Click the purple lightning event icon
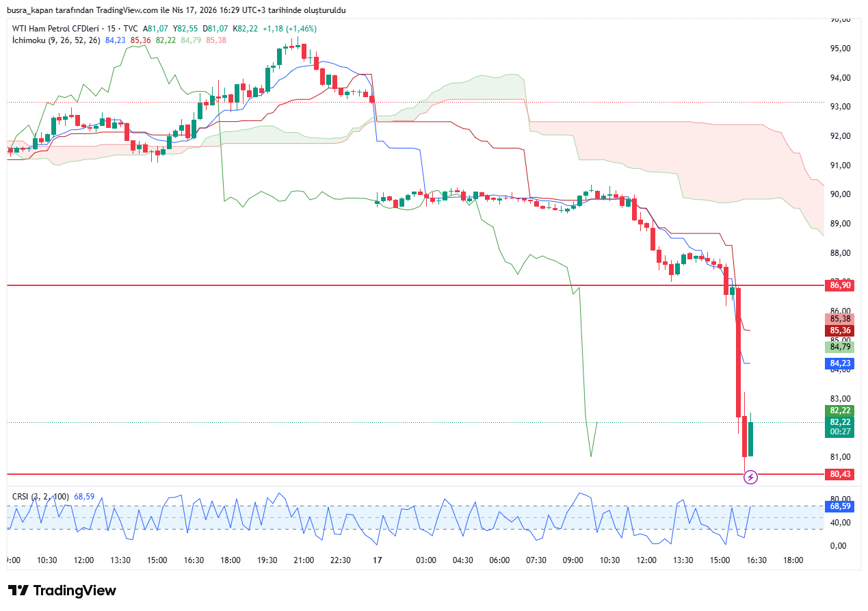 coord(750,477)
